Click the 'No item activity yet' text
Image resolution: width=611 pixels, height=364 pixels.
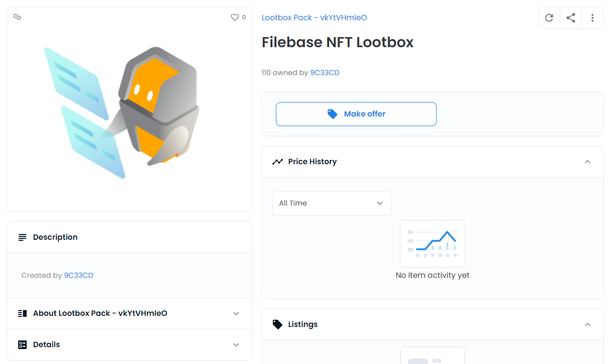[432, 275]
